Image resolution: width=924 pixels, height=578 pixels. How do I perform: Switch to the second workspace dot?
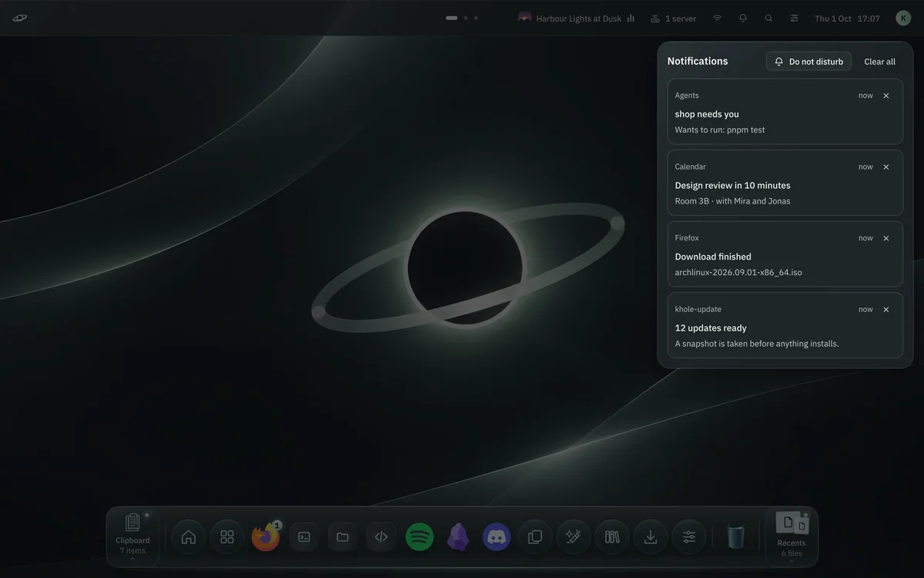(x=466, y=18)
